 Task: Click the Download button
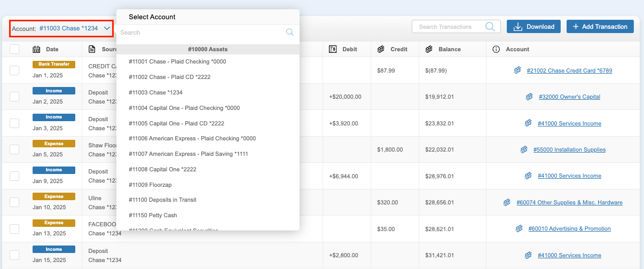pyautogui.click(x=533, y=27)
